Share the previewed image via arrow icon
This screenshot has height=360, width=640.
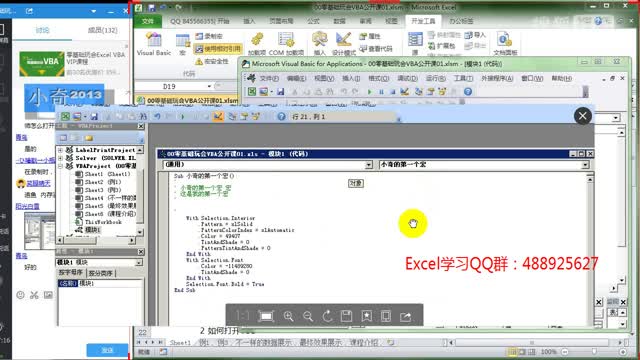pyautogui.click(x=405, y=316)
